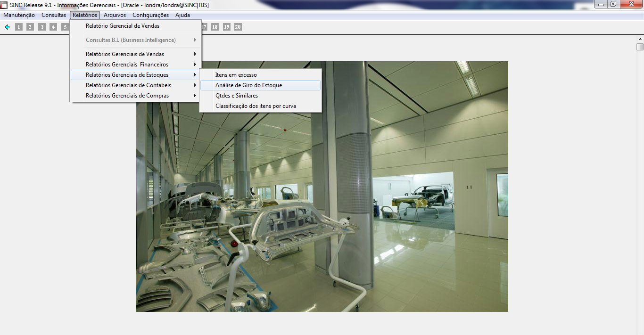Open Análise de Giro do Estoque report
This screenshot has height=335, width=644.
click(x=261, y=85)
